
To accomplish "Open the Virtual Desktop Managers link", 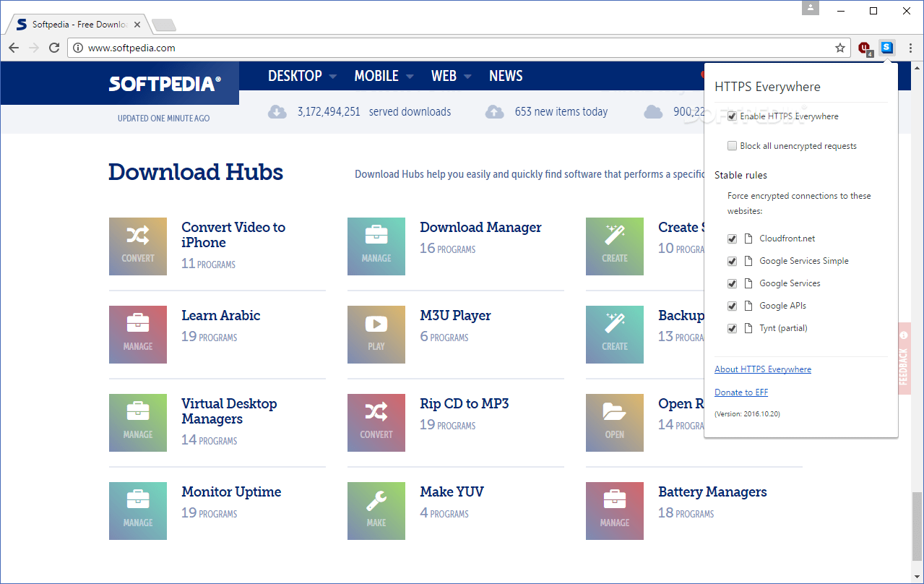I will 229,411.
